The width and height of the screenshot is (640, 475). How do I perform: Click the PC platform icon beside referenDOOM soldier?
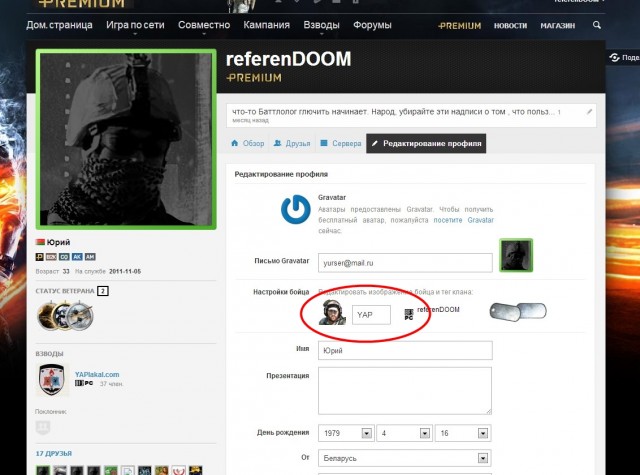point(409,314)
